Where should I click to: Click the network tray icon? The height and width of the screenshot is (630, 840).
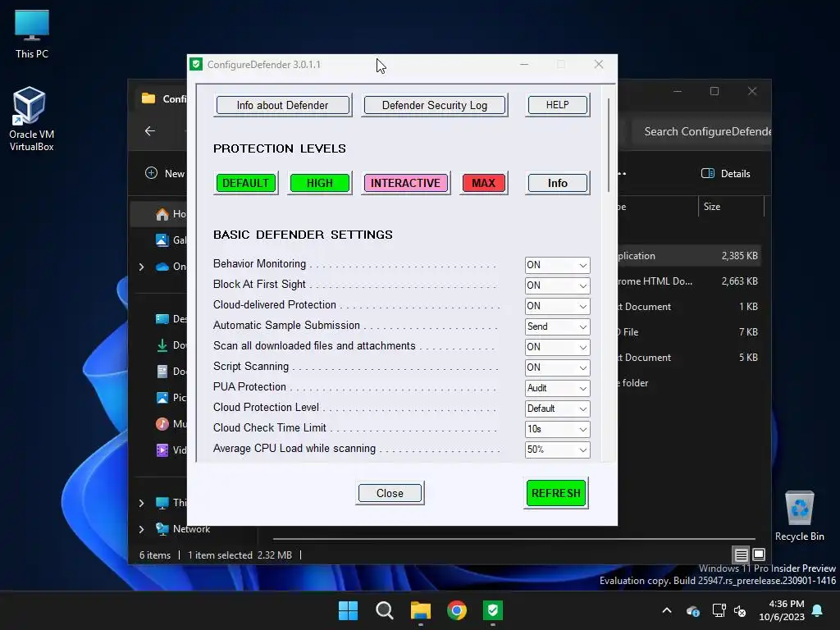(x=719, y=610)
